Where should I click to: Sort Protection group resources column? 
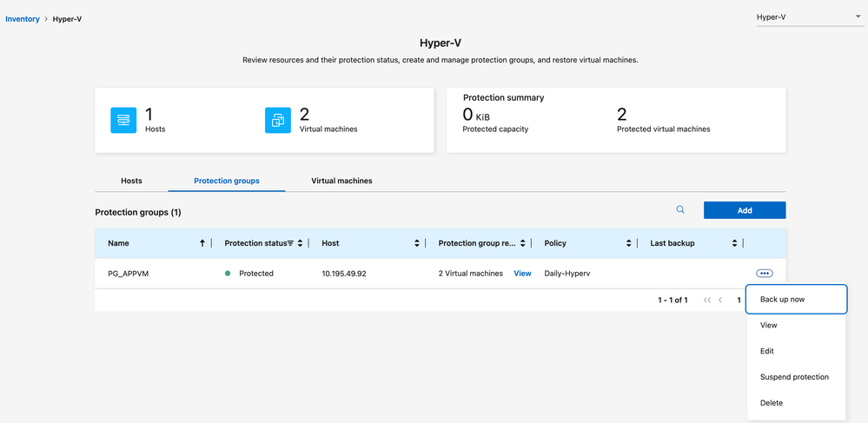tap(522, 243)
